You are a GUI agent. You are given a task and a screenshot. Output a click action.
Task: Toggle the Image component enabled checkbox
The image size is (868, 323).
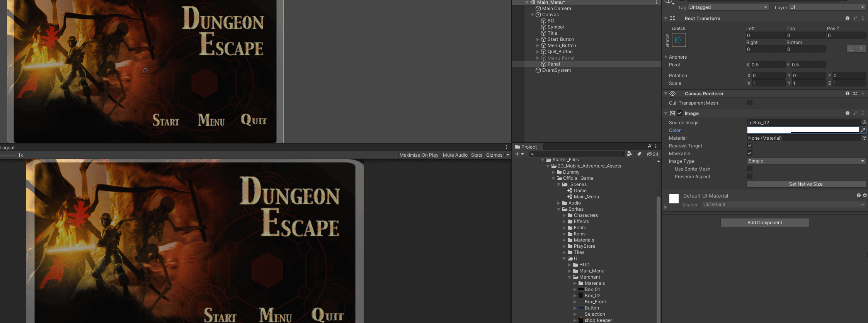pyautogui.click(x=680, y=113)
